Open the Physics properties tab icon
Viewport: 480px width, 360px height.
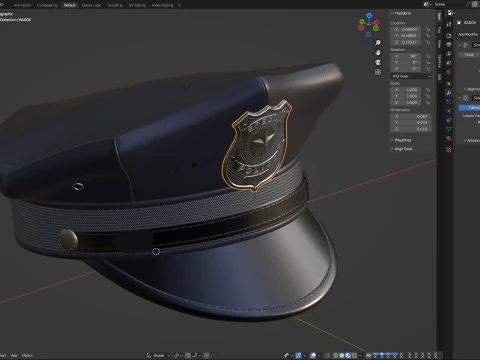pyautogui.click(x=449, y=111)
